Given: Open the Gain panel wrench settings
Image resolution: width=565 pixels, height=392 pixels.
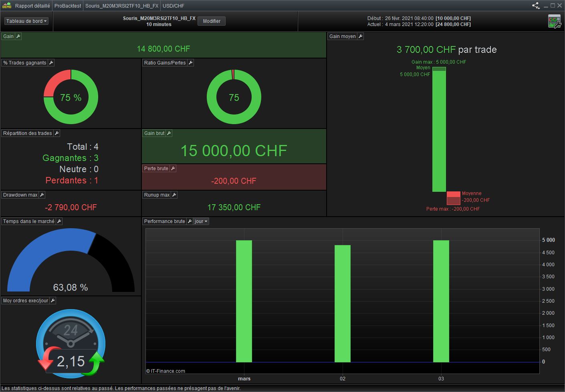Looking at the screenshot, I should point(18,36).
